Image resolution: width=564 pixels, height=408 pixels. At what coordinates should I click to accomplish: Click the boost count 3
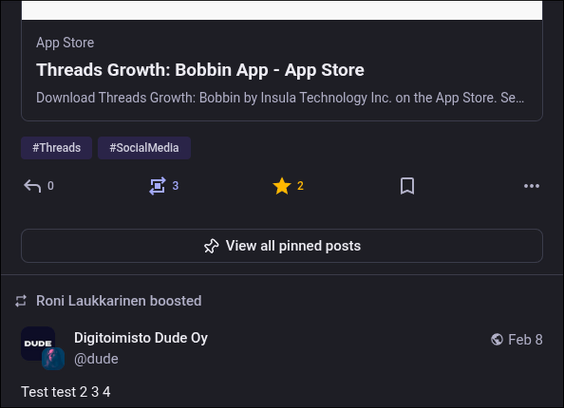(175, 186)
